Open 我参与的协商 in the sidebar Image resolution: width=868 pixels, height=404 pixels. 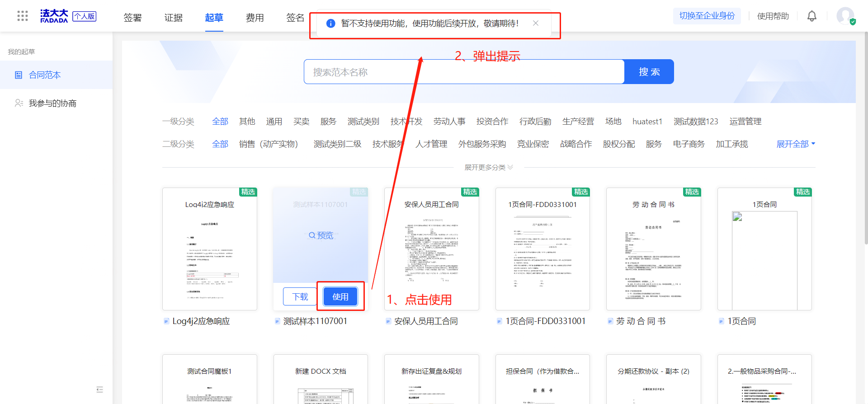pyautogui.click(x=56, y=103)
